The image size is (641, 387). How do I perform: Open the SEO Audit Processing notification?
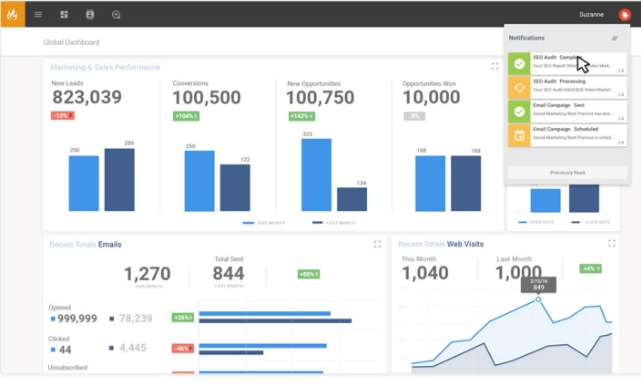(567, 87)
